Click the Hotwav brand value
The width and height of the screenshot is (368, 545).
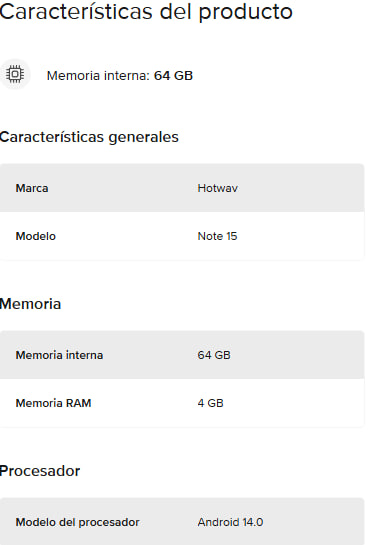pyautogui.click(x=218, y=188)
